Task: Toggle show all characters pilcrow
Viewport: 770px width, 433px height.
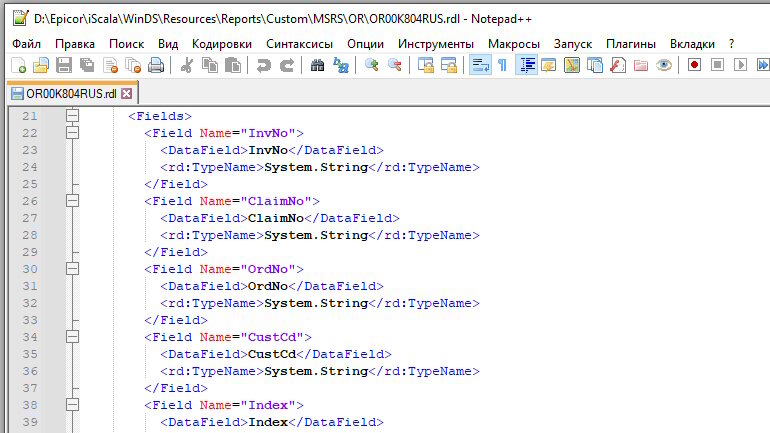Action: [502, 65]
